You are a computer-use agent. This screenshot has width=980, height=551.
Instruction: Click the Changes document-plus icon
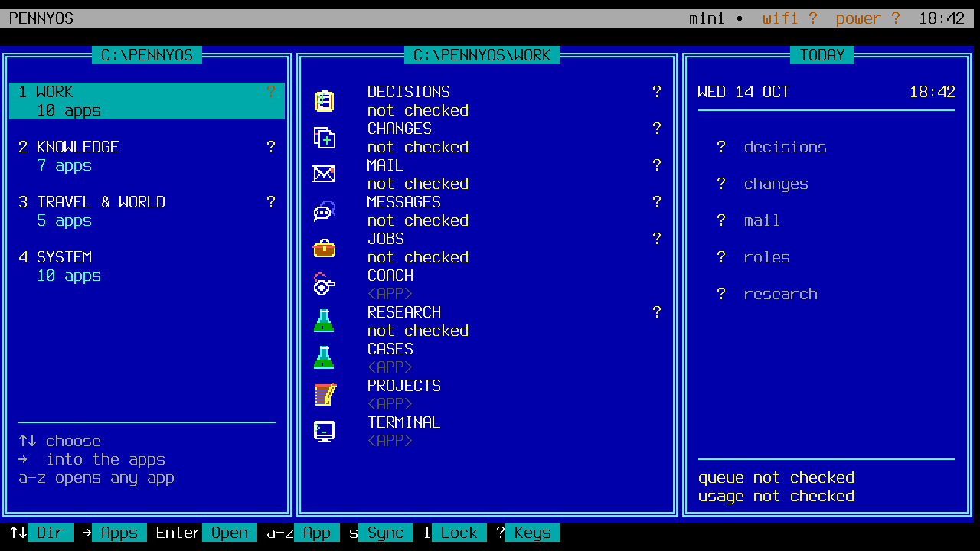pyautogui.click(x=325, y=138)
